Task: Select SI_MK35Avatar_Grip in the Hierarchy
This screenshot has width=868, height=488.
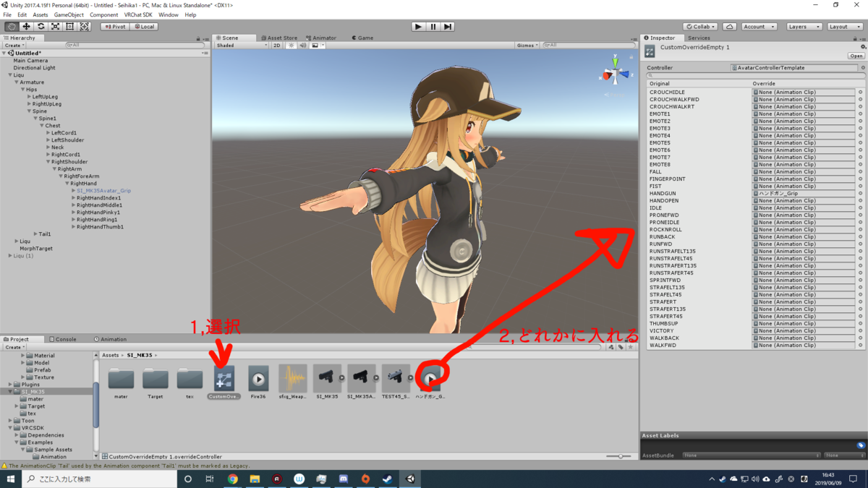Action: pos(103,191)
